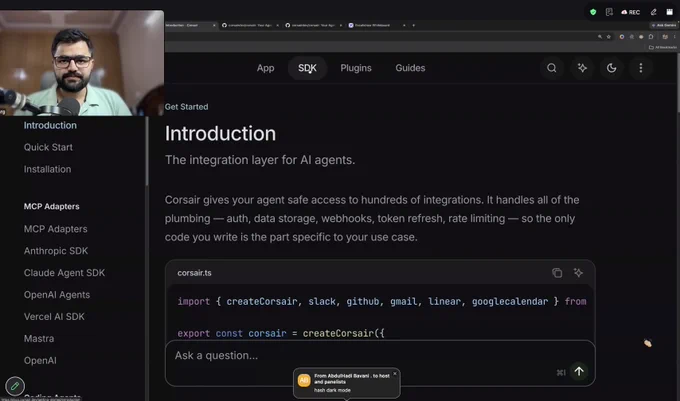Click the hash dark mode message text
This screenshot has width=680, height=401.
332,390
